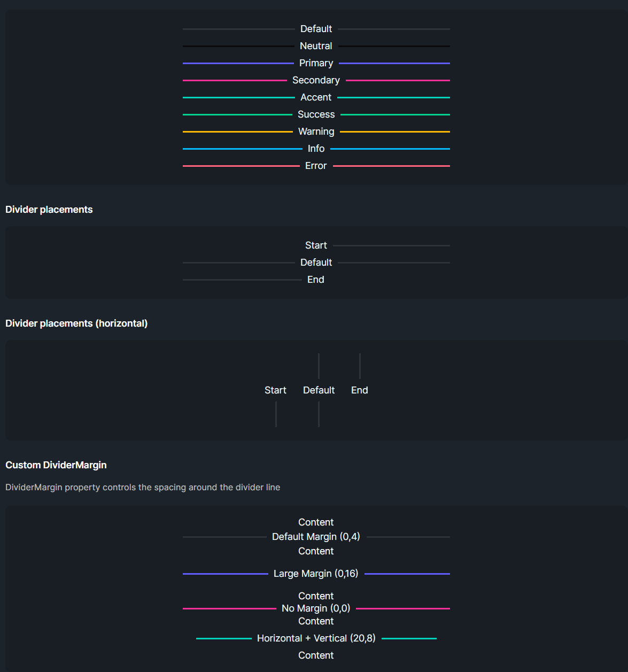Viewport: 628px width, 672px height.
Task: Click the Info divider label
Action: tap(316, 149)
